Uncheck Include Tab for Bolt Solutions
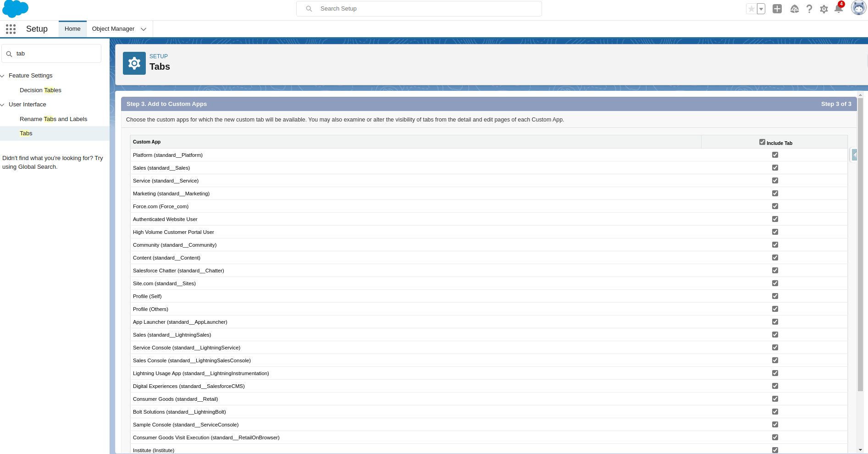This screenshot has width=868, height=454. (x=775, y=412)
